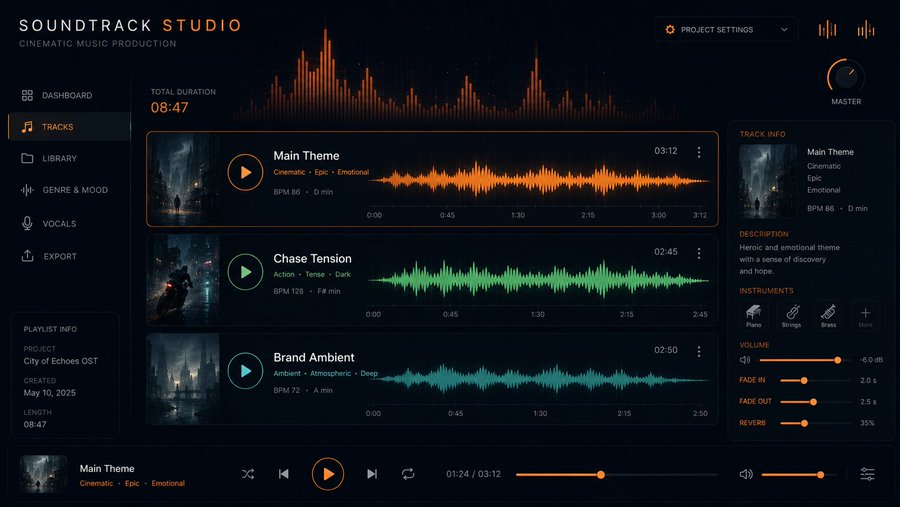Add more instruments with plus icon
This screenshot has width=900, height=507.
click(x=865, y=315)
